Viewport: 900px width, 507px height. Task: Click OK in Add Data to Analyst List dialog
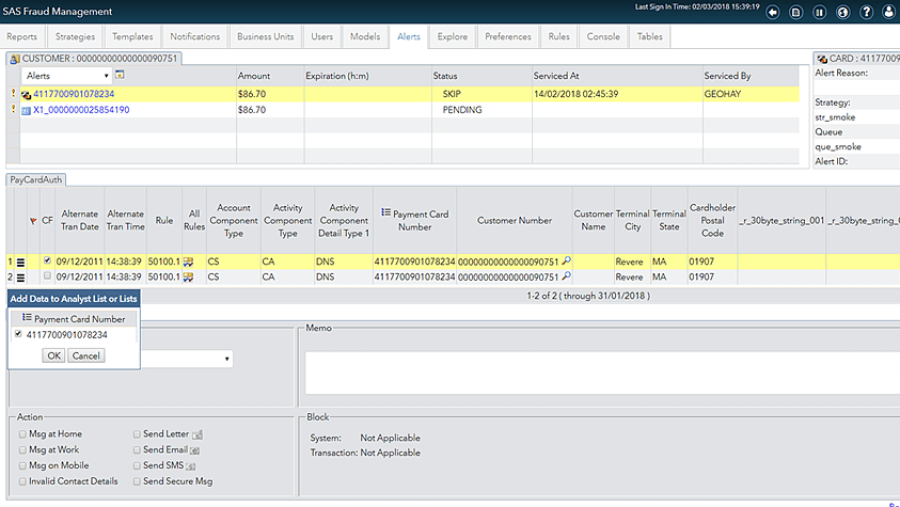[x=53, y=356]
